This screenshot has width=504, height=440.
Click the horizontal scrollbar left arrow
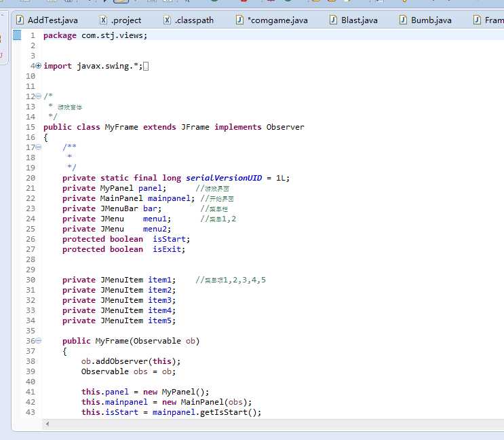[47, 424]
